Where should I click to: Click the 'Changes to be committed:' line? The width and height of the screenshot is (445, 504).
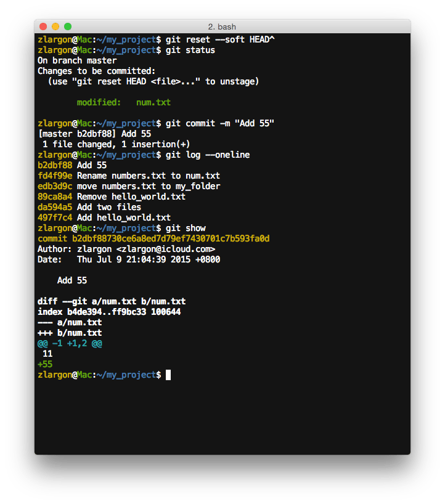click(97, 71)
